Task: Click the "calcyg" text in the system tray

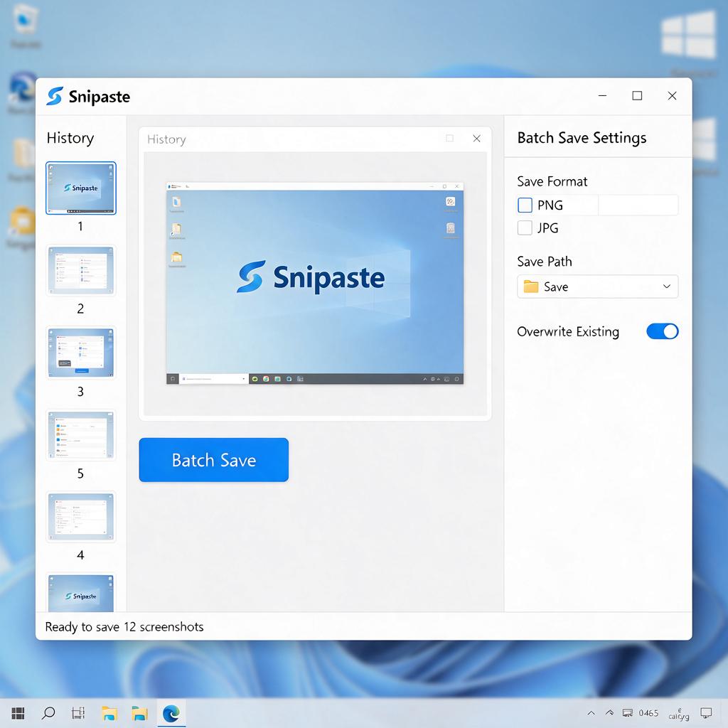Action: pyautogui.click(x=679, y=715)
